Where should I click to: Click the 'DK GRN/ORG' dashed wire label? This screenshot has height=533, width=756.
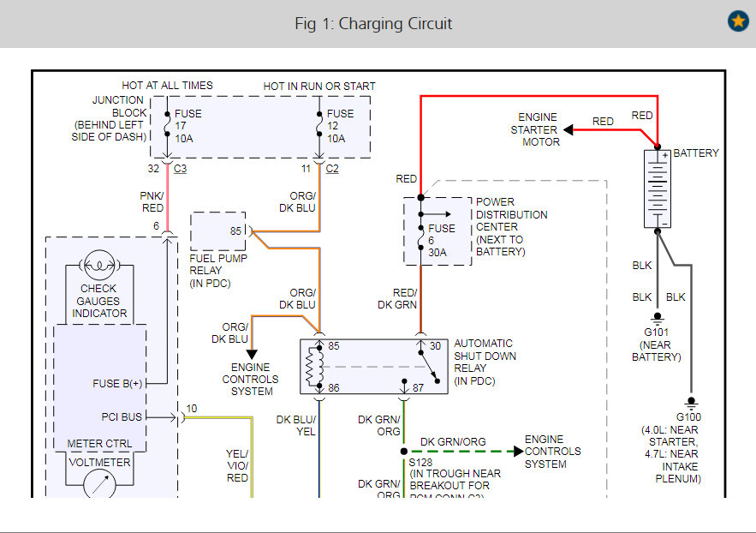tap(453, 441)
